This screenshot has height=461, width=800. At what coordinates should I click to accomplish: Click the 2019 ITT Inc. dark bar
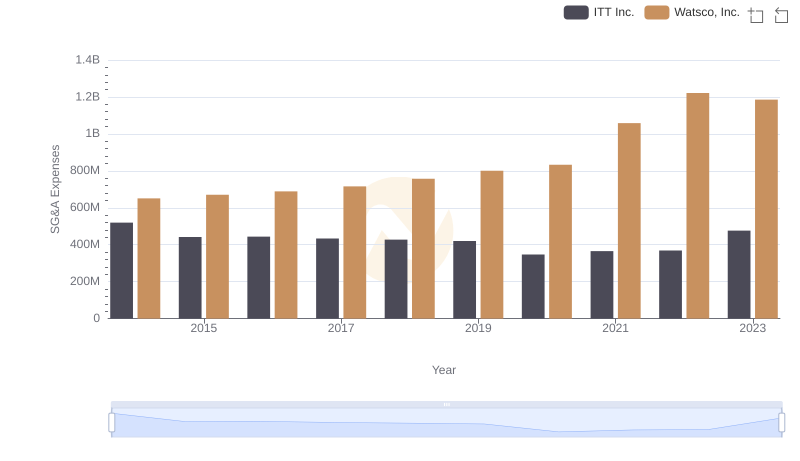pyautogui.click(x=464, y=279)
